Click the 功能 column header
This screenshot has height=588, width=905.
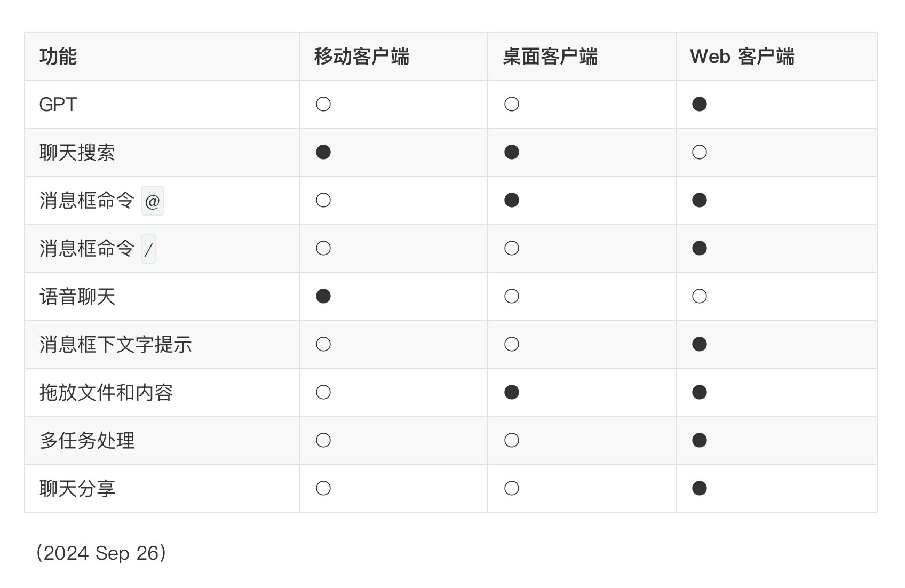58,57
